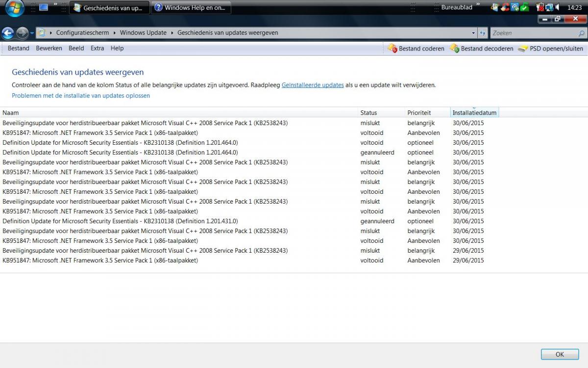Sort by the Installatiedatum column header

pyautogui.click(x=474, y=113)
